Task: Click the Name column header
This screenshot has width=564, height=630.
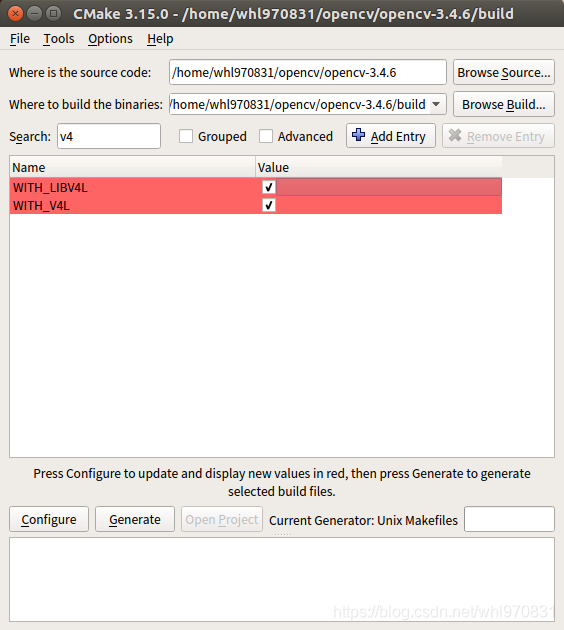Action: coord(133,167)
